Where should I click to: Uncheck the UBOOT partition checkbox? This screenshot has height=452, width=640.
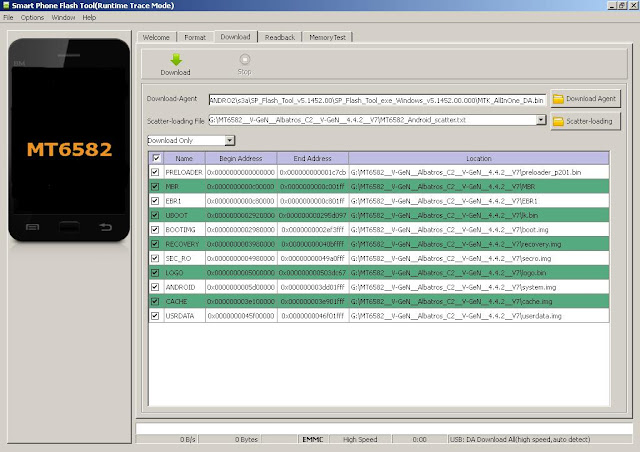pos(155,215)
